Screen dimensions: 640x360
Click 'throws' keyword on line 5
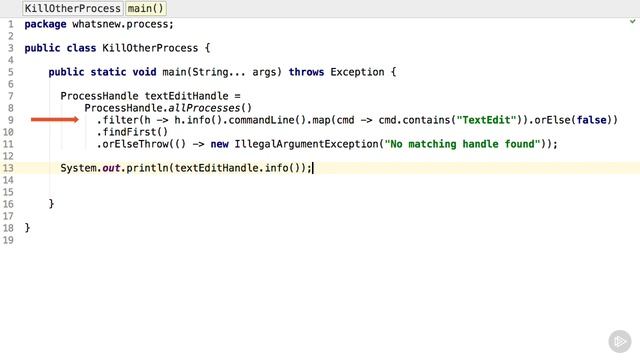pyautogui.click(x=306, y=72)
